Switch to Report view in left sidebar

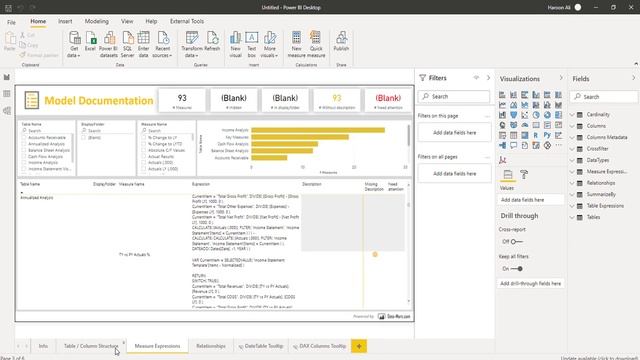7,77
